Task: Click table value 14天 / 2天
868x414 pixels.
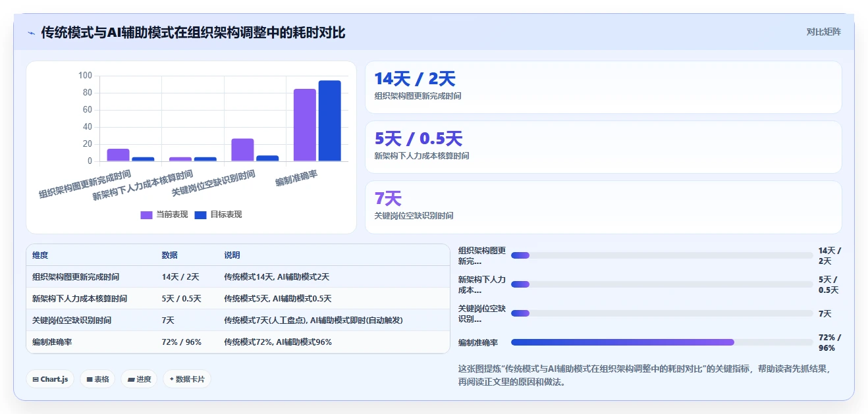Action: point(180,277)
